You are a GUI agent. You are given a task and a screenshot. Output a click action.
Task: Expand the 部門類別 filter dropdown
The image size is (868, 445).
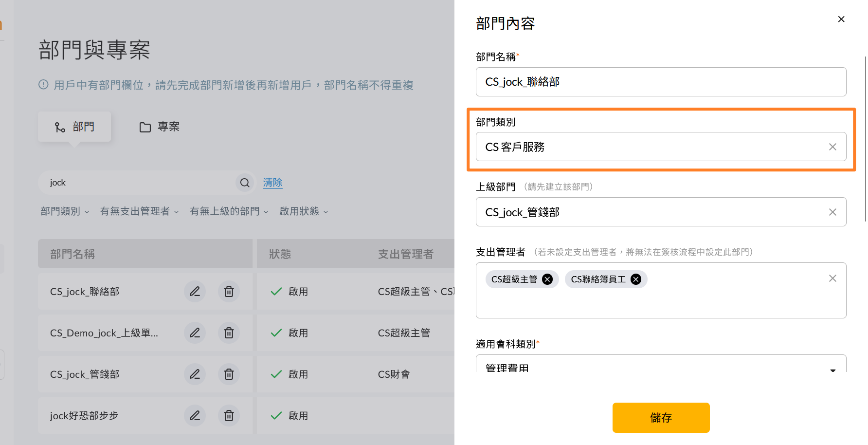click(65, 211)
